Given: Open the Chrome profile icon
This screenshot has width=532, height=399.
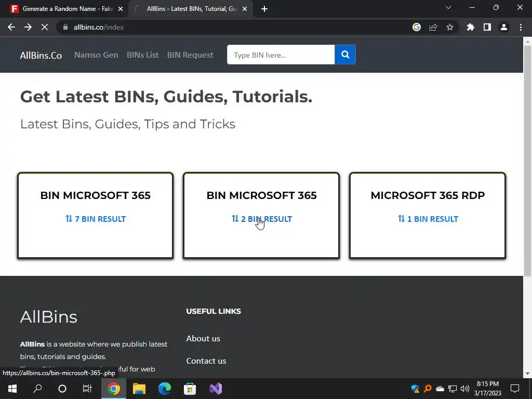Looking at the screenshot, I should (x=504, y=27).
